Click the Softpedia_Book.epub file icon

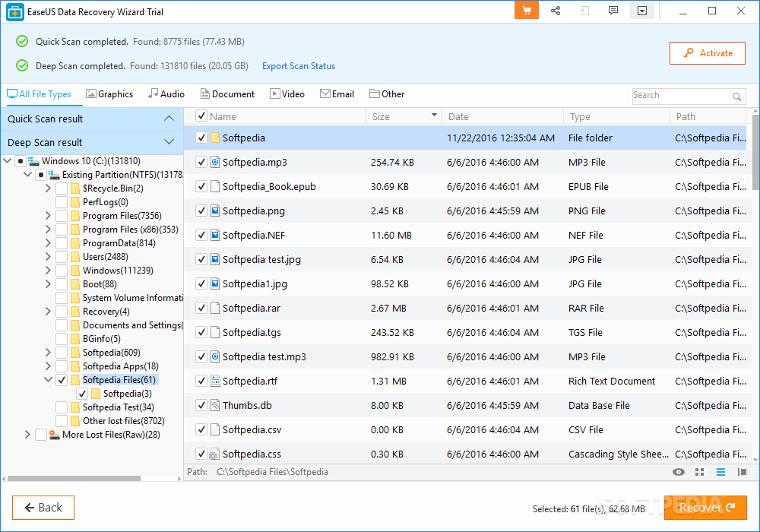coord(215,186)
